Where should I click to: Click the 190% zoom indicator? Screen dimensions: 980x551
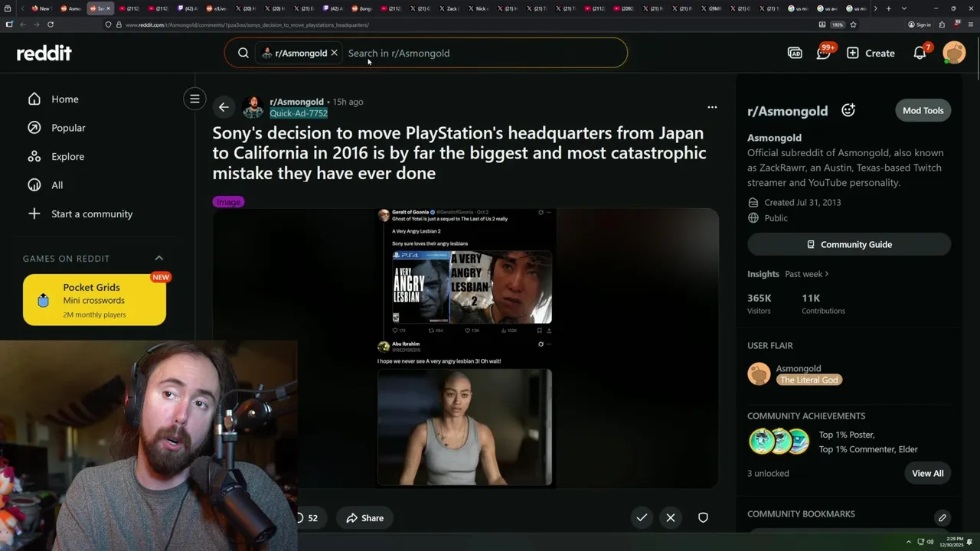pyautogui.click(x=838, y=24)
